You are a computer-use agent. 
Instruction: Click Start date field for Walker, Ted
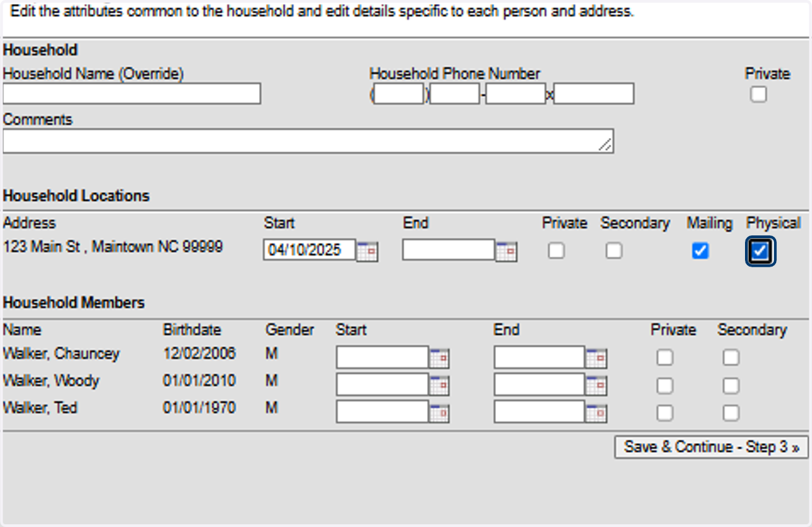(382, 411)
